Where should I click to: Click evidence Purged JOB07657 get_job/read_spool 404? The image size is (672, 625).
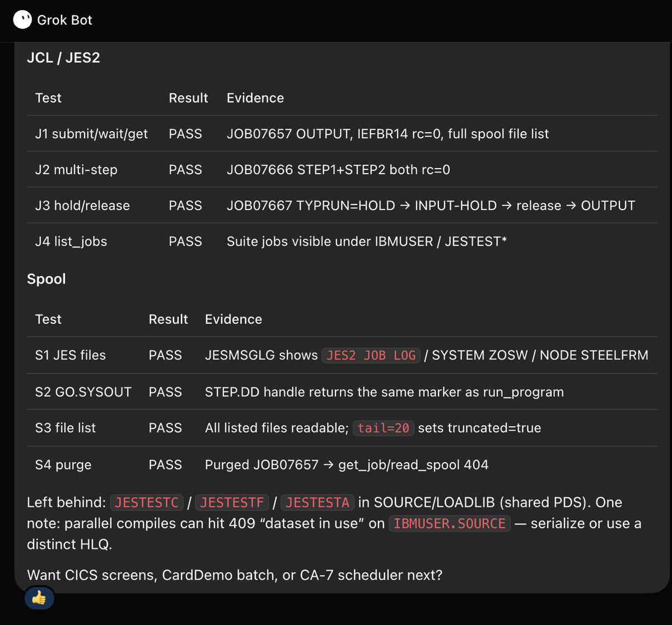click(347, 465)
